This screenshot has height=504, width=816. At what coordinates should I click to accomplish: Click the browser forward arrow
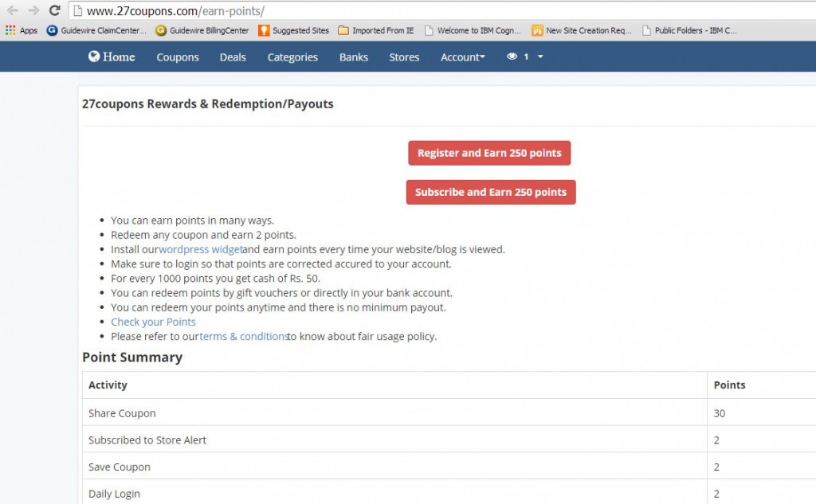[33, 10]
